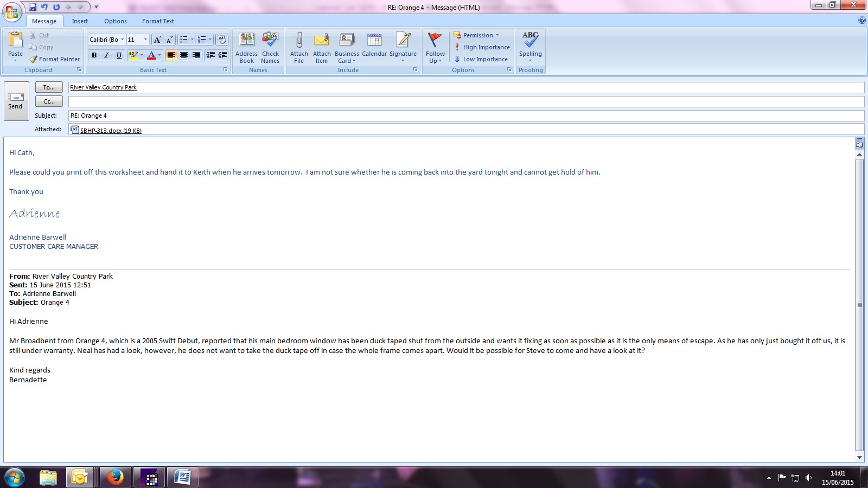This screenshot has height=488, width=868.
Task: Undo the last action
Action: pos(44,7)
